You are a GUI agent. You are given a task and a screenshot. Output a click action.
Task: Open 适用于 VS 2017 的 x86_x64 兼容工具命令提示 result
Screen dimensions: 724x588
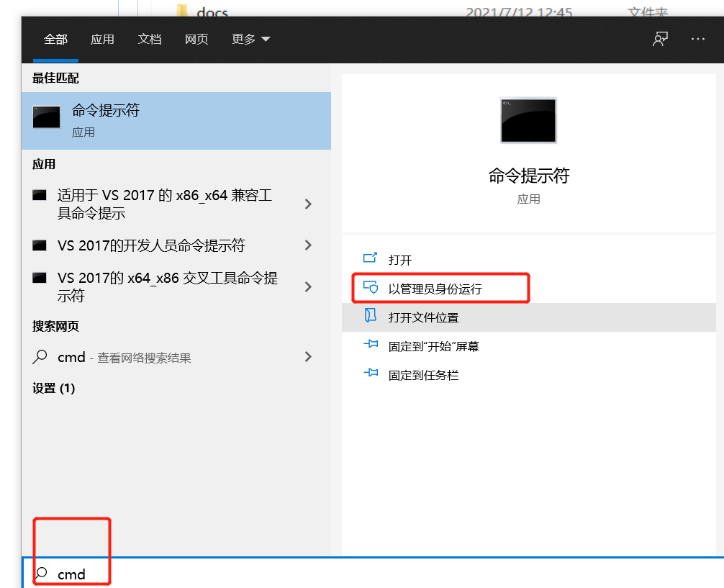176,204
